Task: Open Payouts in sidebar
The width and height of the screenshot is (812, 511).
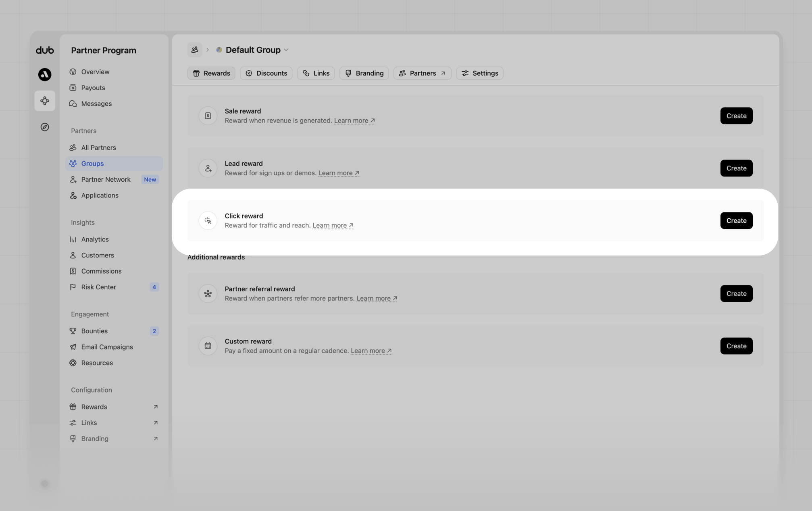Action: click(x=114, y=87)
